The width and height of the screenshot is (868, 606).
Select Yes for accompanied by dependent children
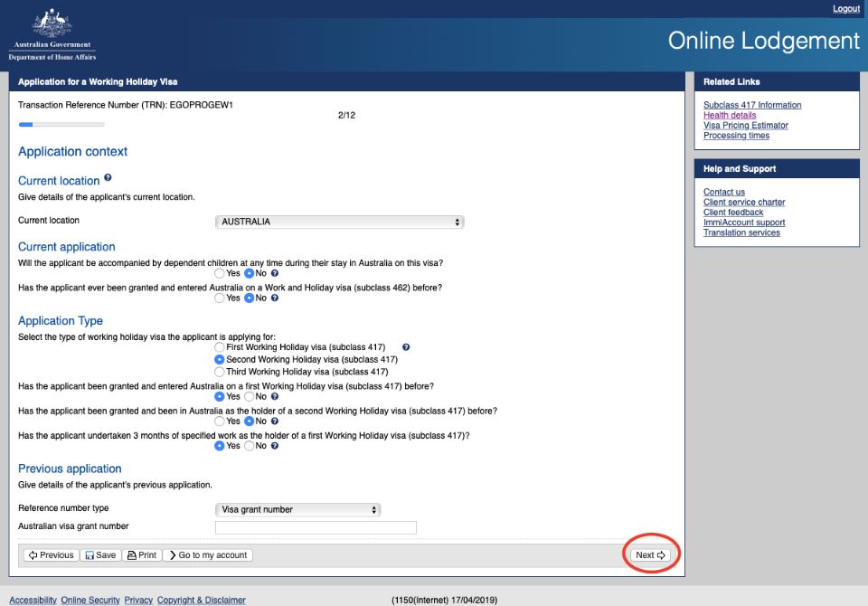(x=220, y=273)
